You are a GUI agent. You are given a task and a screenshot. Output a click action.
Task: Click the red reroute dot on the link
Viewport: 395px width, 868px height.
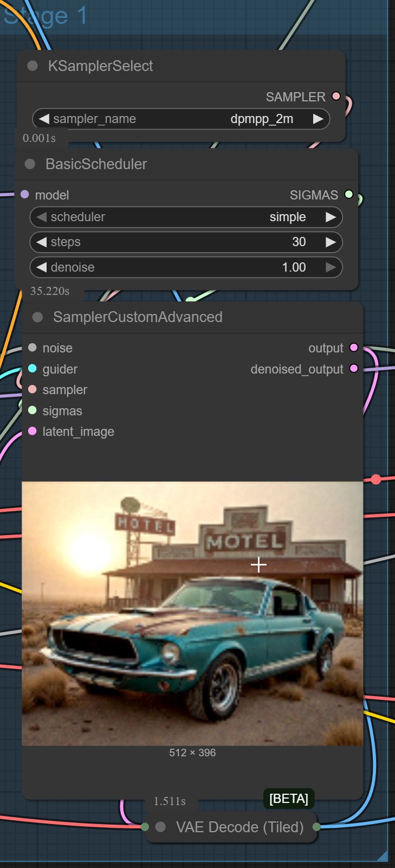click(x=376, y=479)
